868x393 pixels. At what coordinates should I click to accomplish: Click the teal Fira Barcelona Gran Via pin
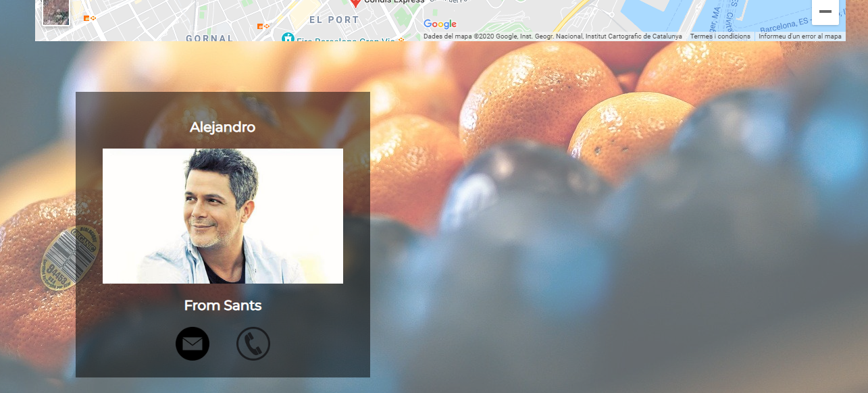click(288, 38)
